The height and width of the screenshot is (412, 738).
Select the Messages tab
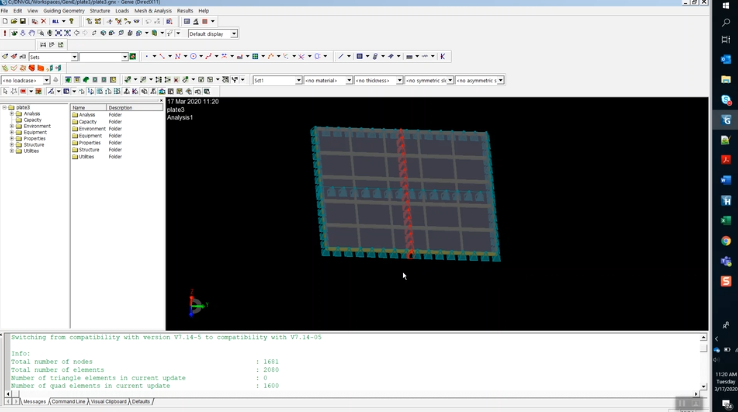coord(34,402)
